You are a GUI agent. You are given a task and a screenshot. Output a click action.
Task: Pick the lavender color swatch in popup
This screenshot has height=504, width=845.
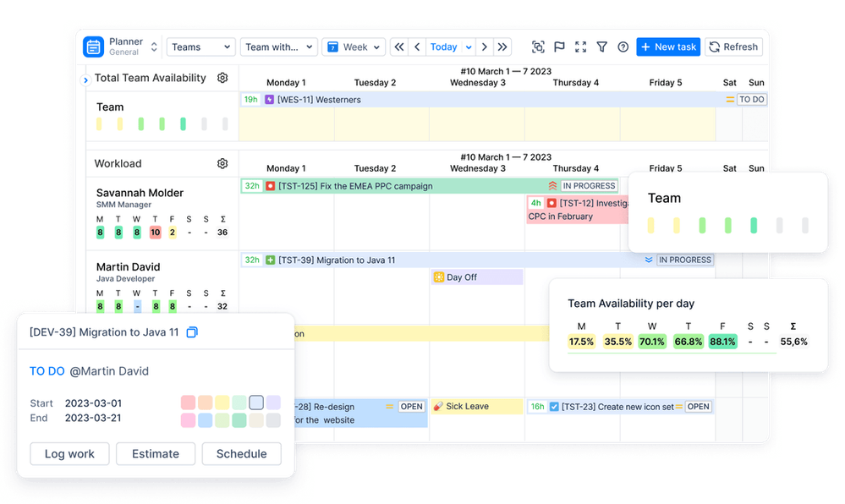click(x=274, y=403)
